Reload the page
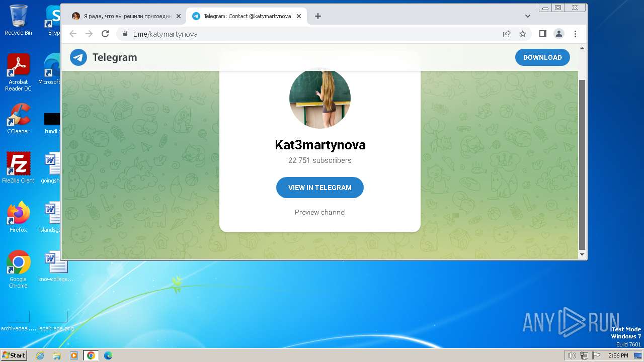Image resolution: width=644 pixels, height=362 pixels. (105, 34)
